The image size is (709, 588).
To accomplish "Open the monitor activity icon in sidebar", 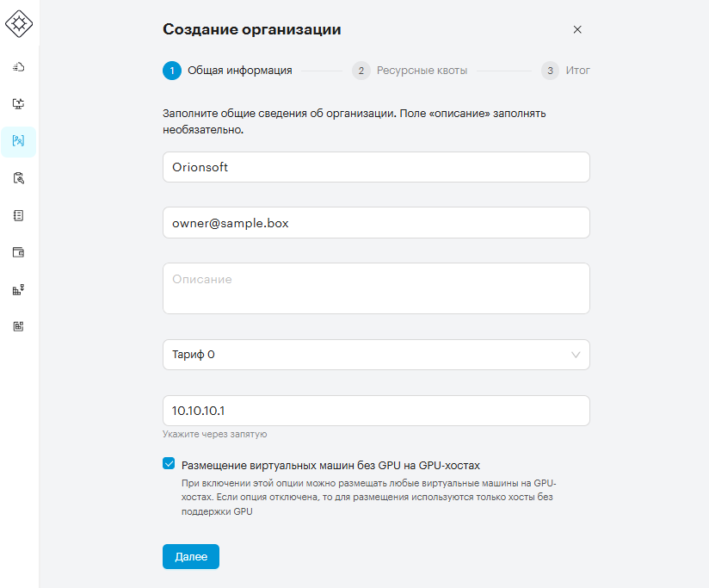I will [19, 104].
